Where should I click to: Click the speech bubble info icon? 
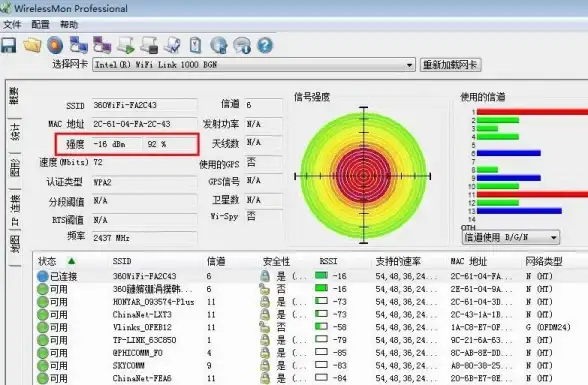242,45
